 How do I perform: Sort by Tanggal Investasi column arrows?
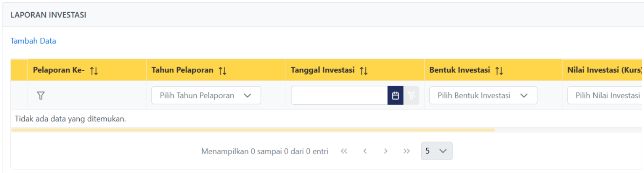click(x=364, y=71)
